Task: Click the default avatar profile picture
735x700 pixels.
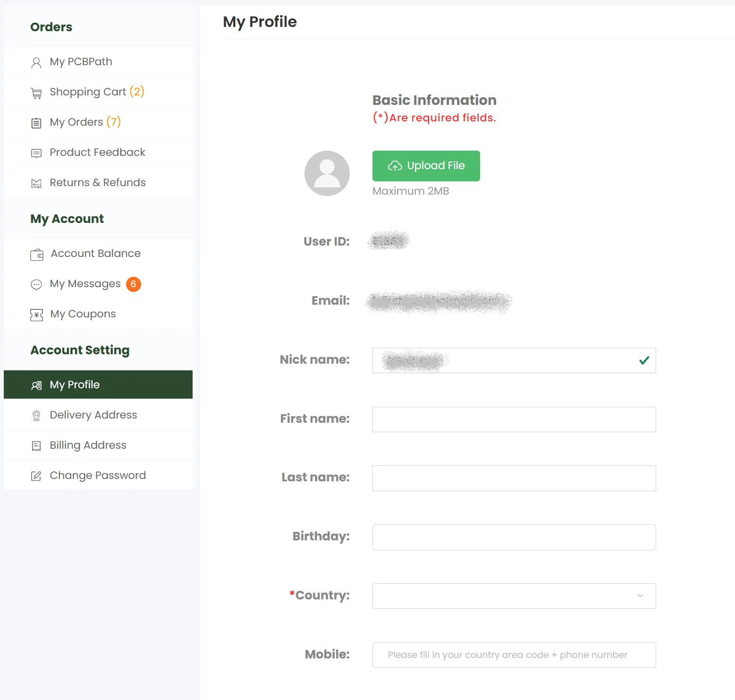Action: click(327, 173)
